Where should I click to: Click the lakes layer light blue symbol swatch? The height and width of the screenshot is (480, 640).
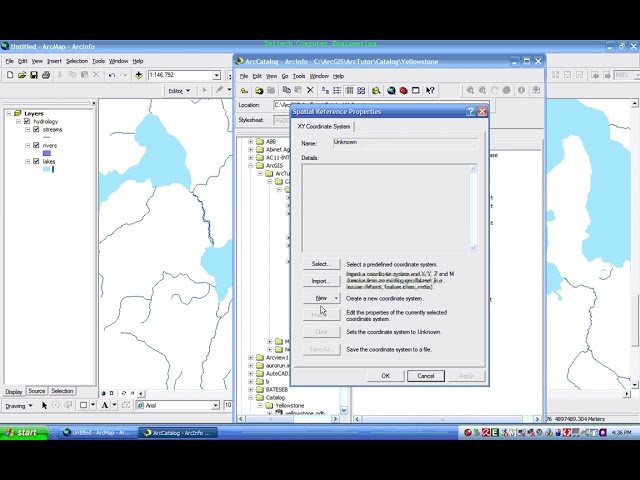pos(47,169)
